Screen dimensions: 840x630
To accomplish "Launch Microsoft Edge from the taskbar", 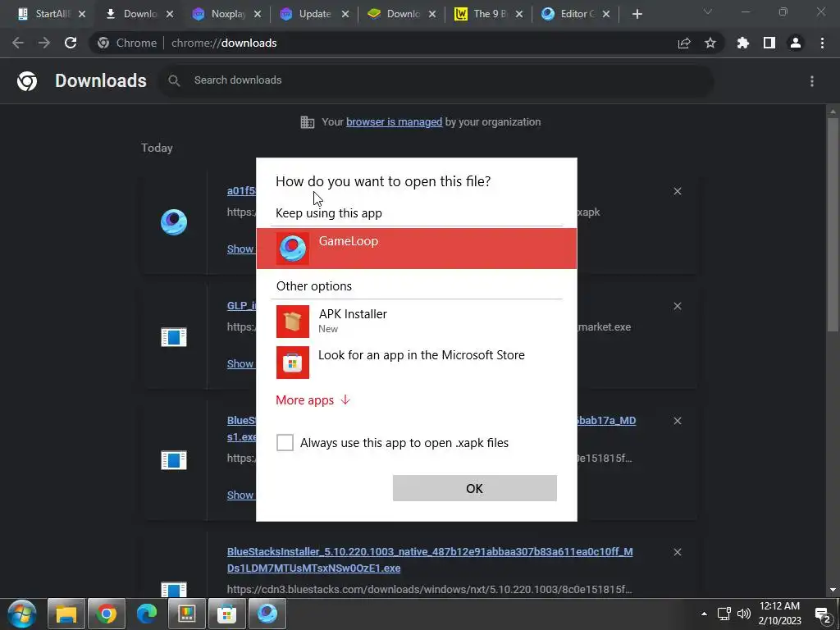I will (x=146, y=614).
